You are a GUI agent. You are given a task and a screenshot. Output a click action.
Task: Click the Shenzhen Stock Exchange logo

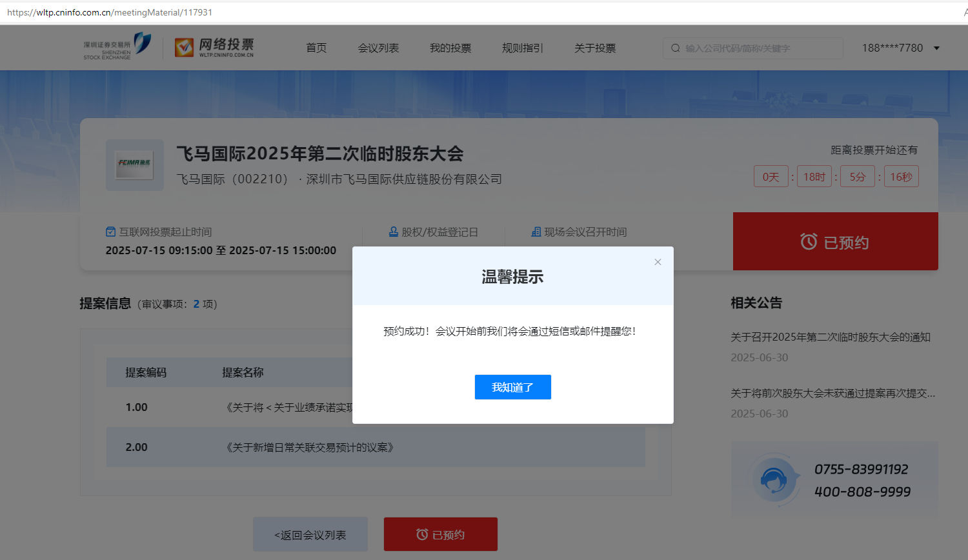(117, 46)
